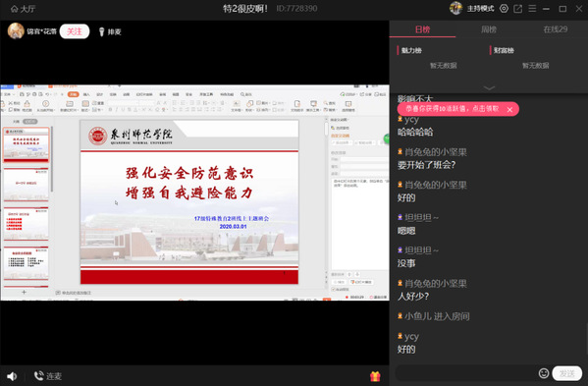Follow the host with 关注 button
The image size is (588, 386).
tap(75, 31)
